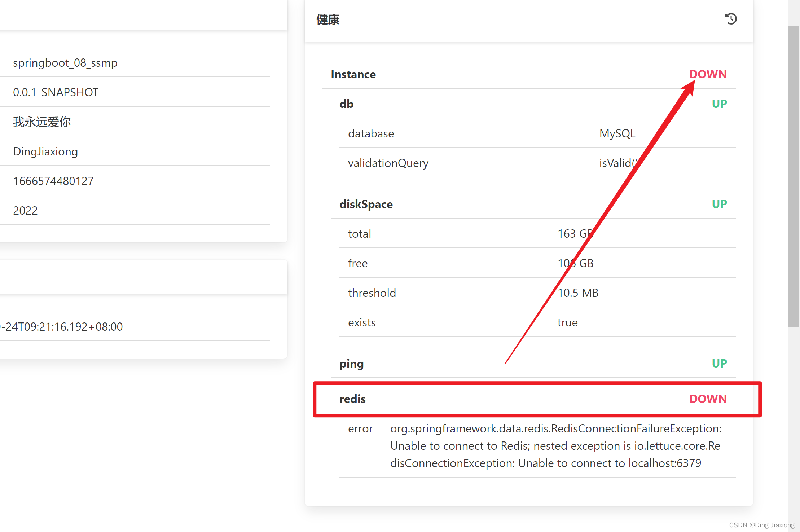Screen dimensions: 800x532
Task: Click the 1666574480127 timestamp value
Action: [x=53, y=181]
